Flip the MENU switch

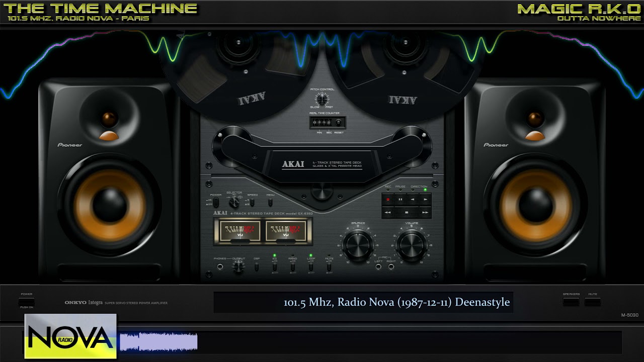pyautogui.click(x=270, y=203)
